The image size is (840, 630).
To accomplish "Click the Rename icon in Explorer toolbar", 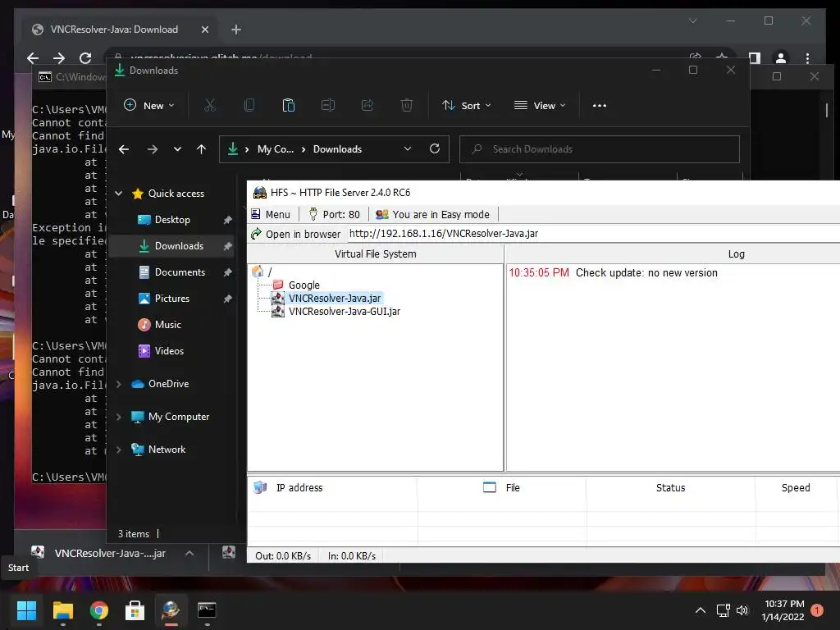I will tap(328, 106).
